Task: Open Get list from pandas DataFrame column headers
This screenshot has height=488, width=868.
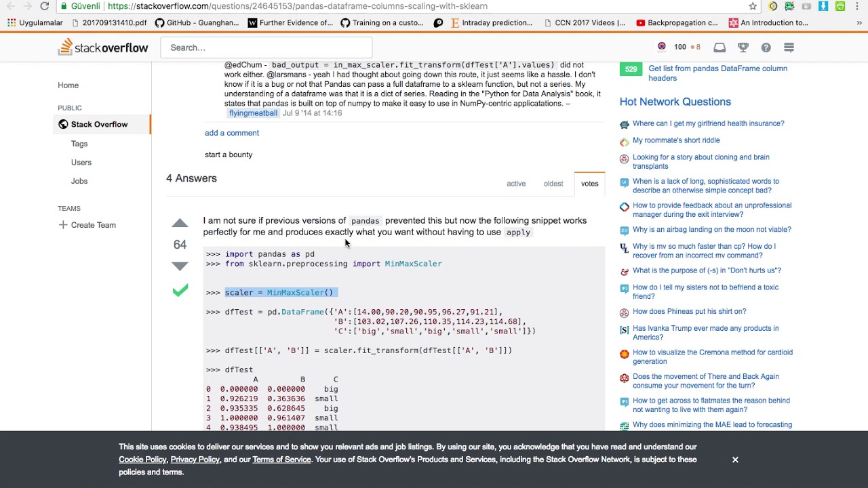Action: click(717, 73)
